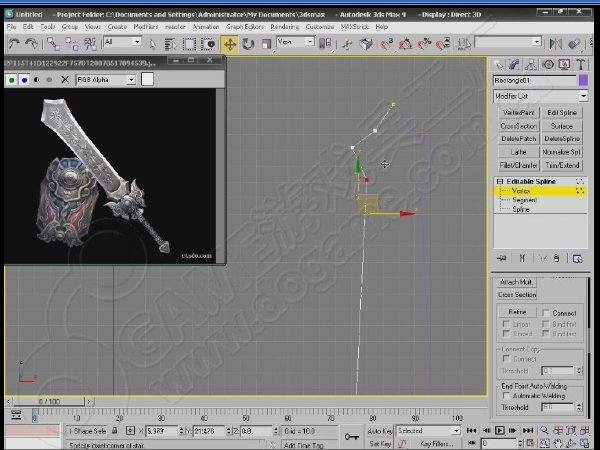Tick the Bind first checkbox
This screenshot has width=600, height=450.
(546, 324)
